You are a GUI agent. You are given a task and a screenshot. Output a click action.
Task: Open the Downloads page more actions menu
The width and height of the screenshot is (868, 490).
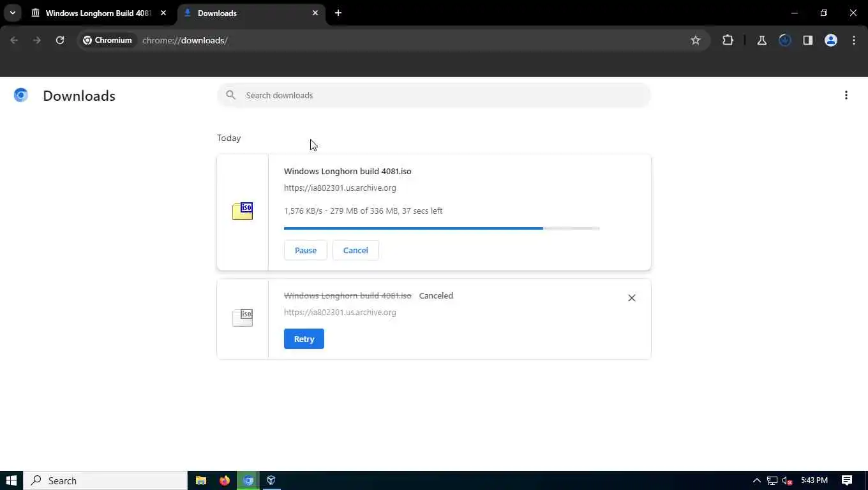(x=846, y=95)
